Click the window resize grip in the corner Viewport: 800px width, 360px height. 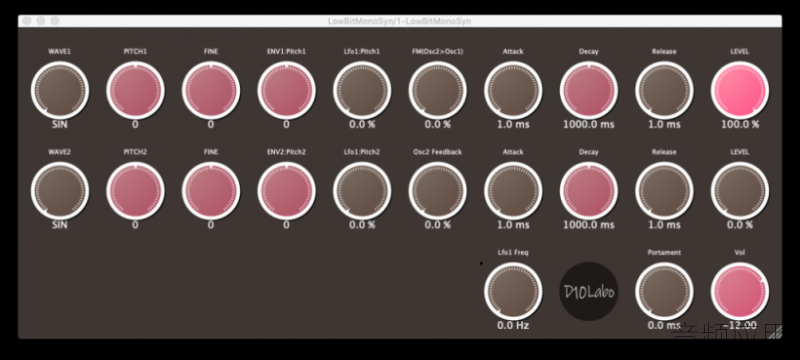tap(775, 332)
